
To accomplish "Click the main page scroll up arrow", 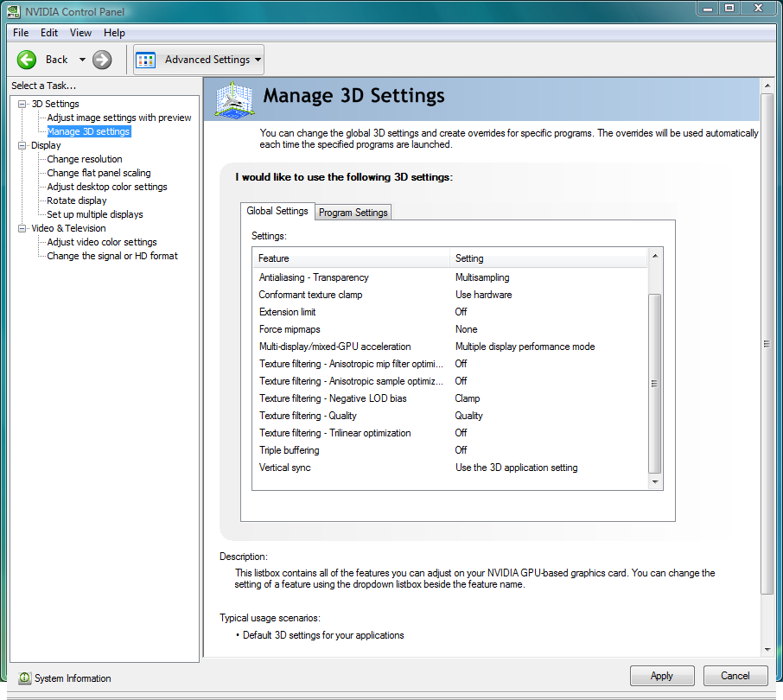I will tap(767, 86).
